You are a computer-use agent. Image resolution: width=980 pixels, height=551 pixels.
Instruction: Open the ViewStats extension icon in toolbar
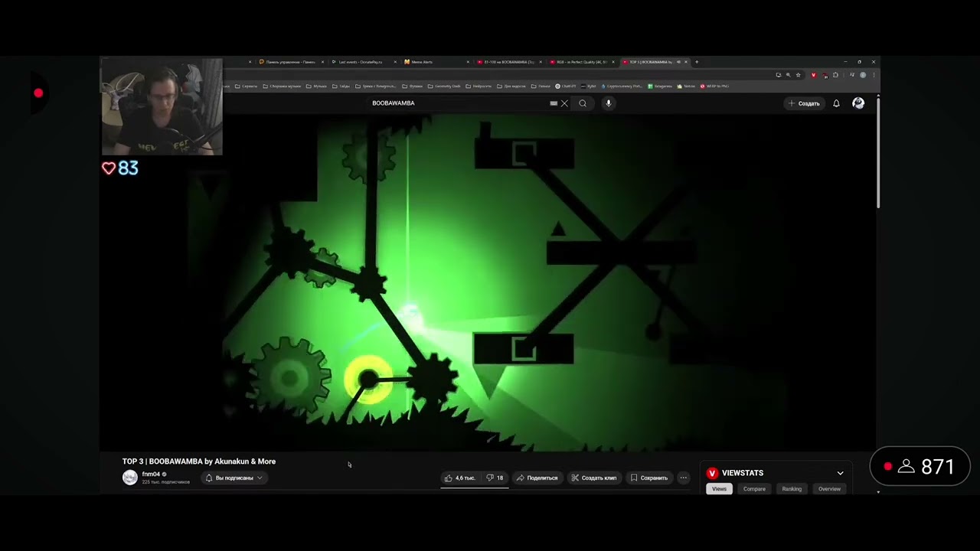coord(813,75)
